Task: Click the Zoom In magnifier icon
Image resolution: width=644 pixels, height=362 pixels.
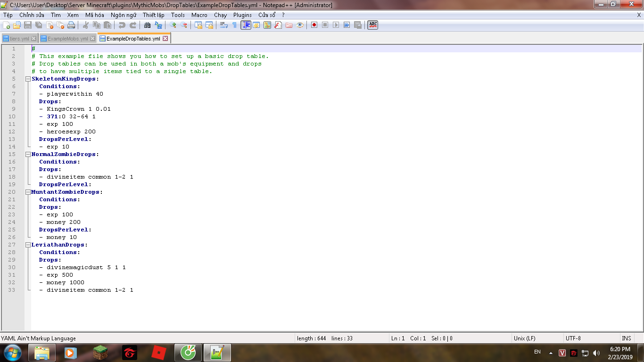Action: point(173,25)
